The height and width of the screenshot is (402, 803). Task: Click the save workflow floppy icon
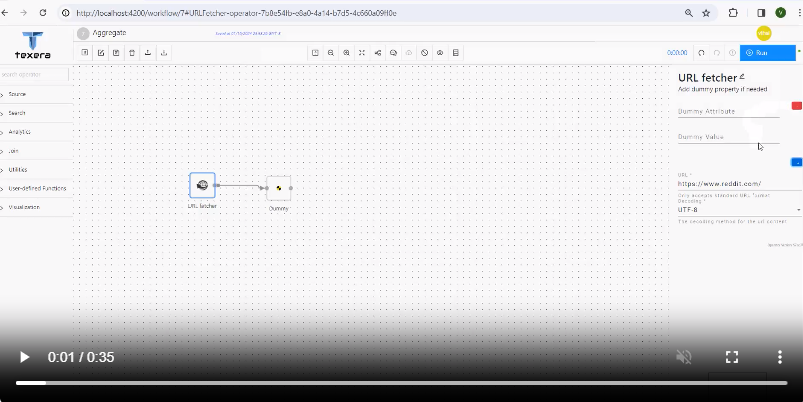tap(116, 53)
